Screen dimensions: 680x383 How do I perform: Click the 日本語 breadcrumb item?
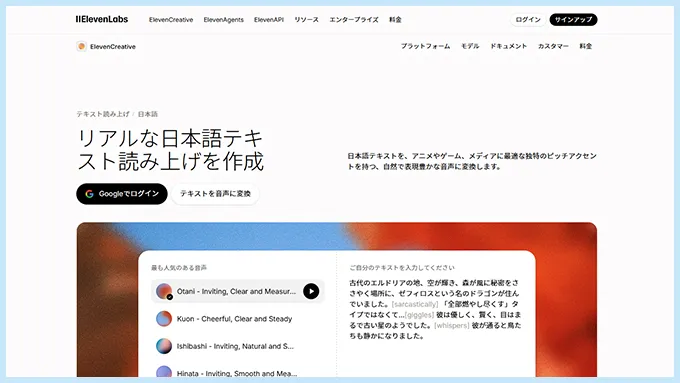pos(148,114)
